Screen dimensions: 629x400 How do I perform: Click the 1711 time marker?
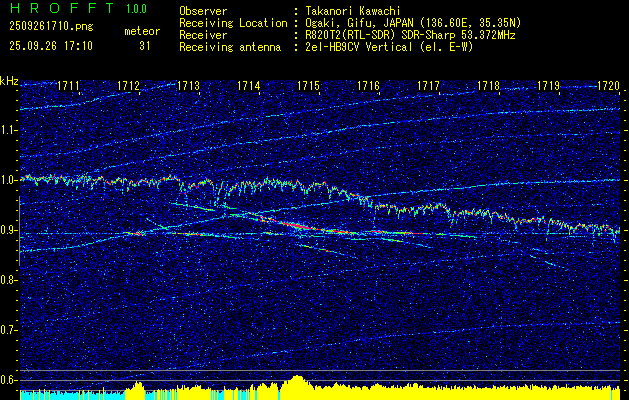pyautogui.click(x=70, y=87)
